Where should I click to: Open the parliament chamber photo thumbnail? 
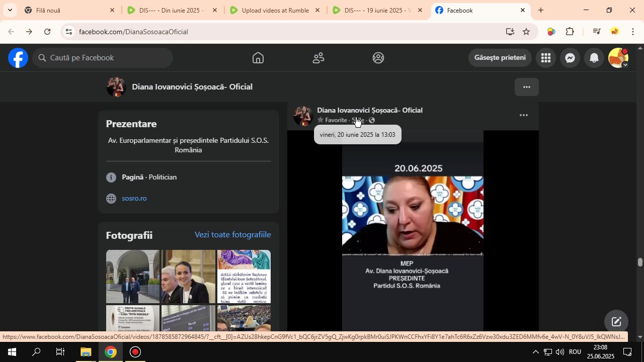pyautogui.click(x=244, y=318)
